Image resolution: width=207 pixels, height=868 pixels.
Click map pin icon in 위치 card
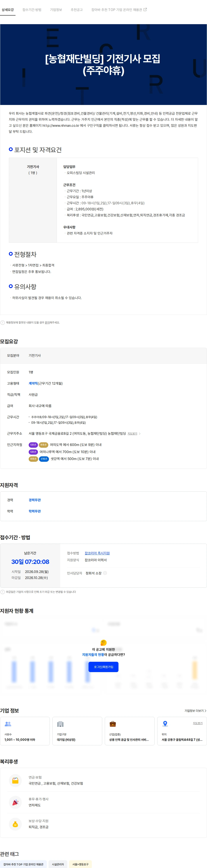pyautogui.click(x=165, y=724)
